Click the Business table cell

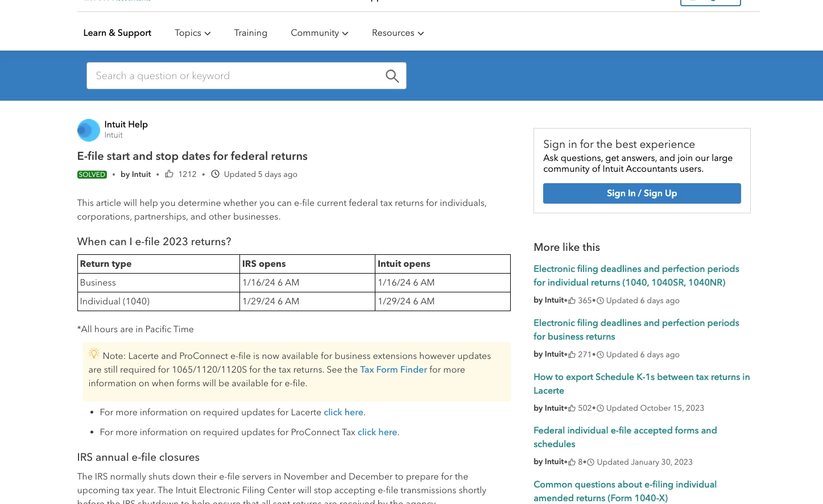[x=159, y=283]
